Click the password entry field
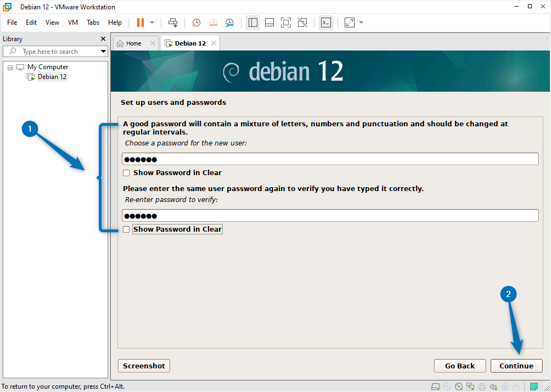Image resolution: width=551 pixels, height=392 pixels. pyautogui.click(x=329, y=159)
